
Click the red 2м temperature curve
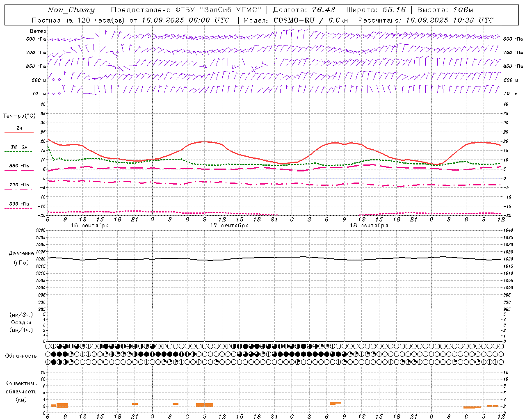[x=205, y=142]
